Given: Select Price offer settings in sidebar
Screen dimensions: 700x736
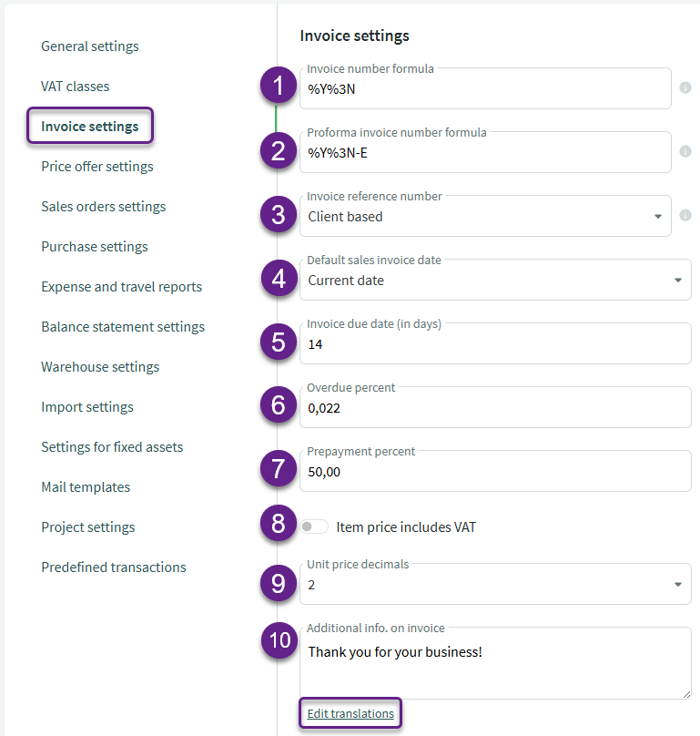Looking at the screenshot, I should 97,167.
